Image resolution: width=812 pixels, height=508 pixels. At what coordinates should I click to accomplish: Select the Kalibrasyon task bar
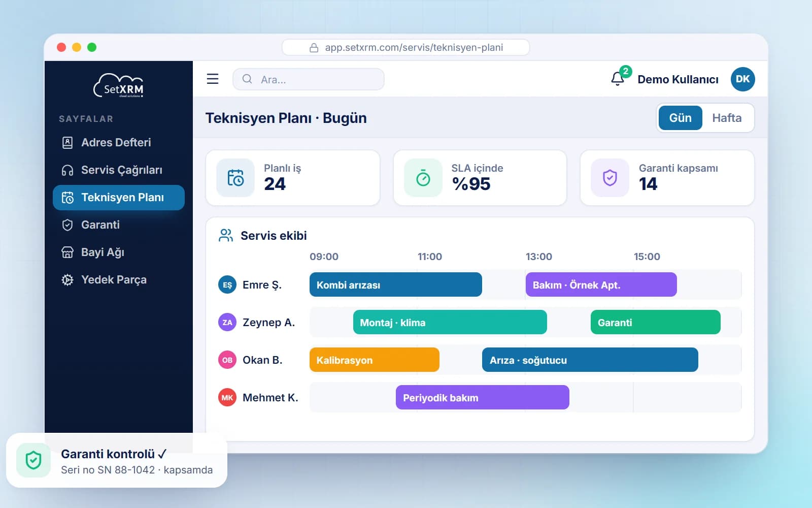tap(375, 360)
